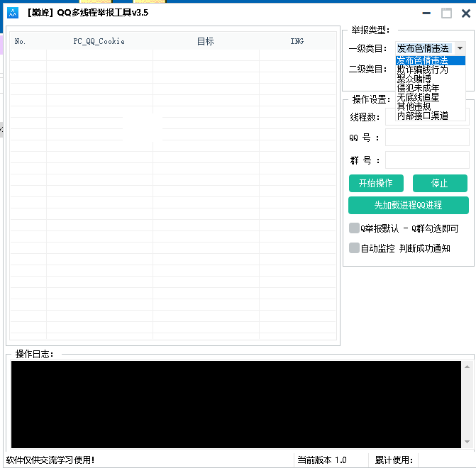
Task: Pick 侵犯未成年 from the dropdown options
Action: coord(419,88)
